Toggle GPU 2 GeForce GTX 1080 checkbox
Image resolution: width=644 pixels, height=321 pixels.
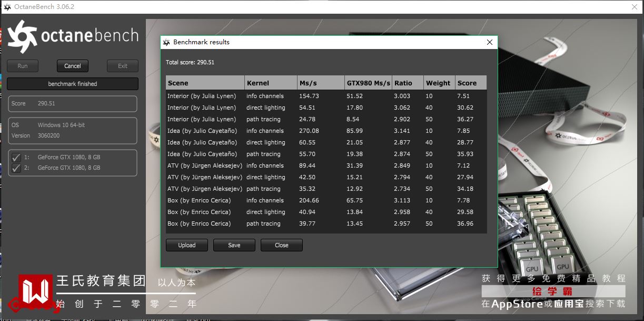16,168
